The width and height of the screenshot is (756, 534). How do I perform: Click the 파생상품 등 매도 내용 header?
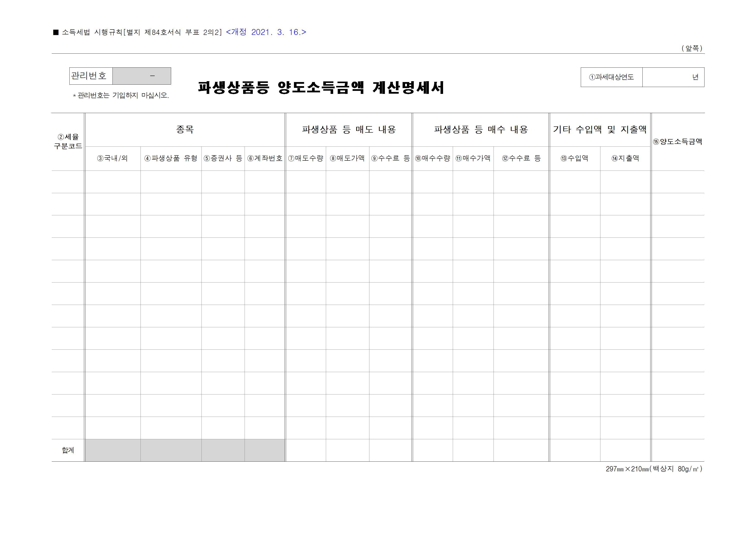(x=349, y=130)
